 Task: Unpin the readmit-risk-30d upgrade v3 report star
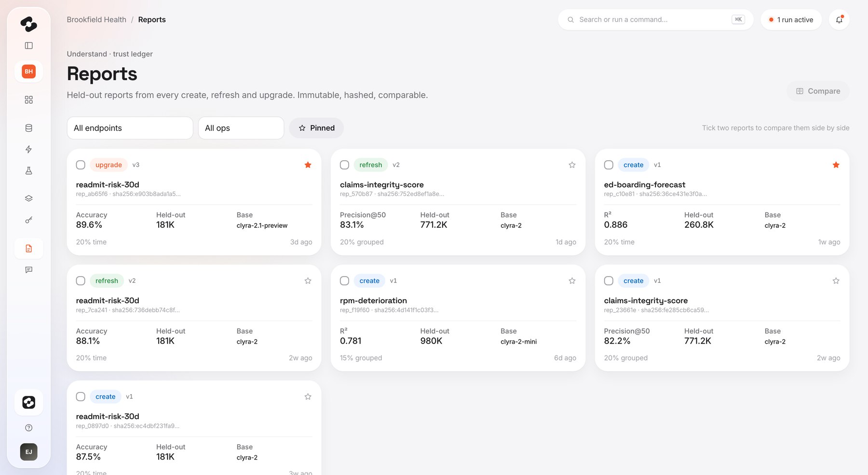[308, 165]
